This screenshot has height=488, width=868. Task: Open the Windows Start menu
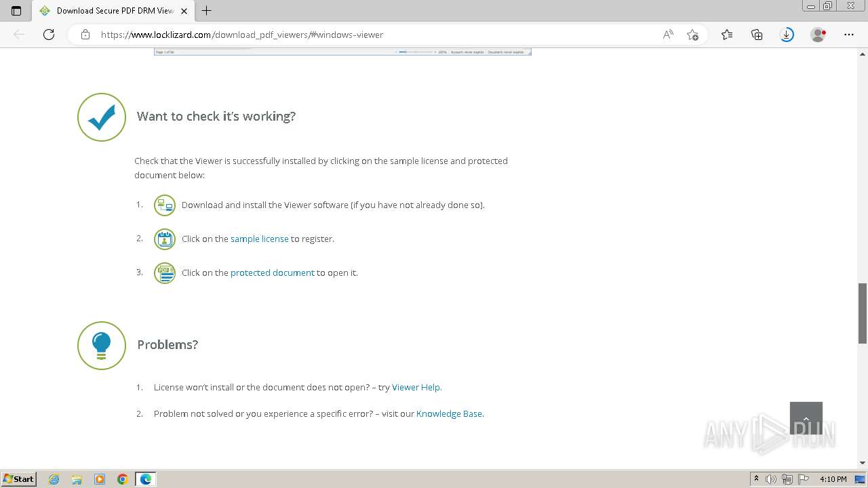pyautogui.click(x=19, y=479)
